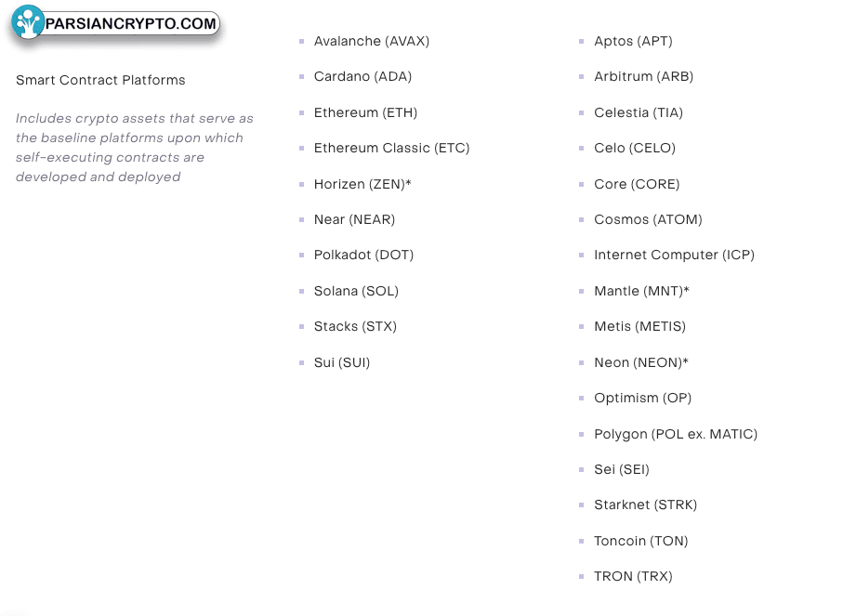The height and width of the screenshot is (616, 843).
Task: Click Optimism (OP) list item
Action: coord(642,398)
